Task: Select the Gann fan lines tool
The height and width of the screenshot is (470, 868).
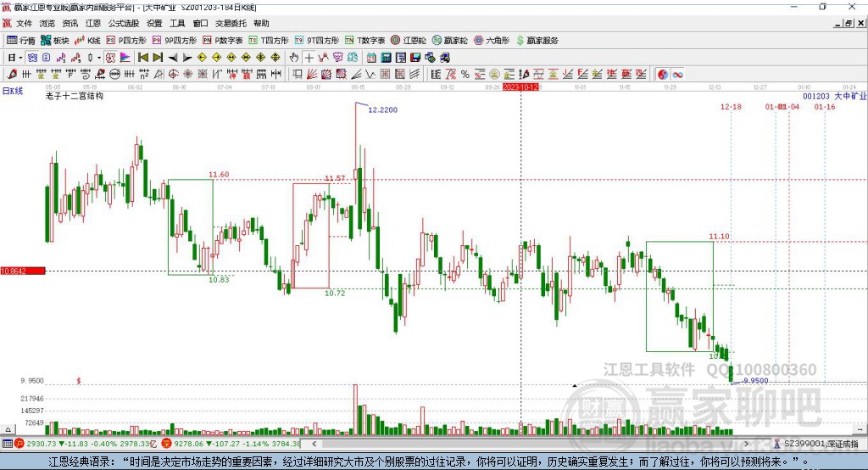Action: click(x=312, y=74)
